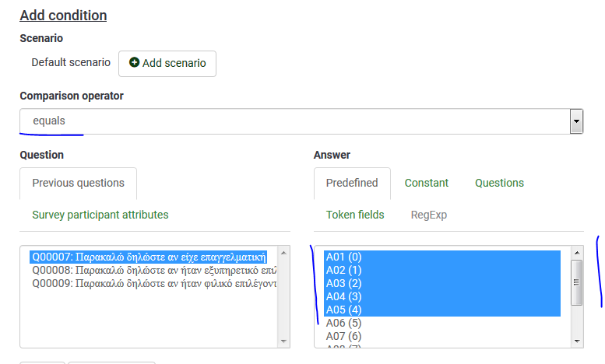Click the plus icon on Add scenario
This screenshot has height=364, width=605.
click(134, 63)
